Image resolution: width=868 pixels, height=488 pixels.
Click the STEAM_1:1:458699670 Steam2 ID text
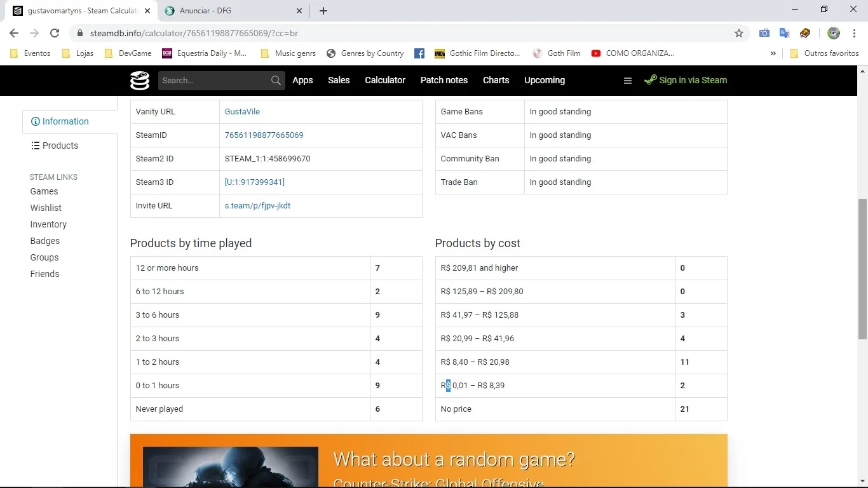[268, 158]
